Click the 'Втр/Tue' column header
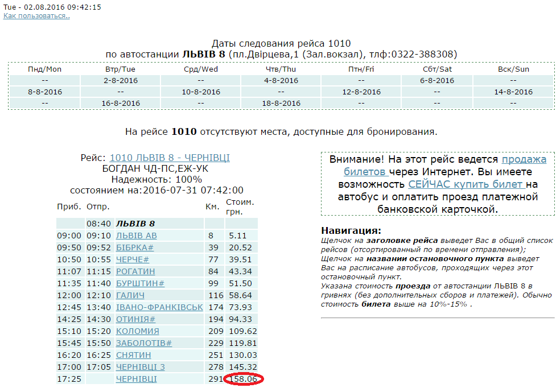Viewport: 556px width, 392px height. (x=121, y=69)
